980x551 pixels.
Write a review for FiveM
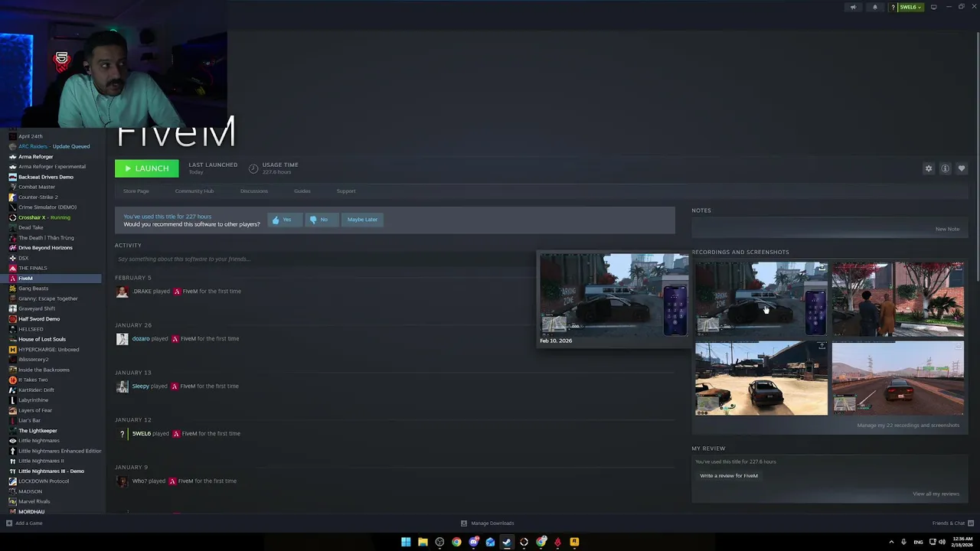coord(729,475)
